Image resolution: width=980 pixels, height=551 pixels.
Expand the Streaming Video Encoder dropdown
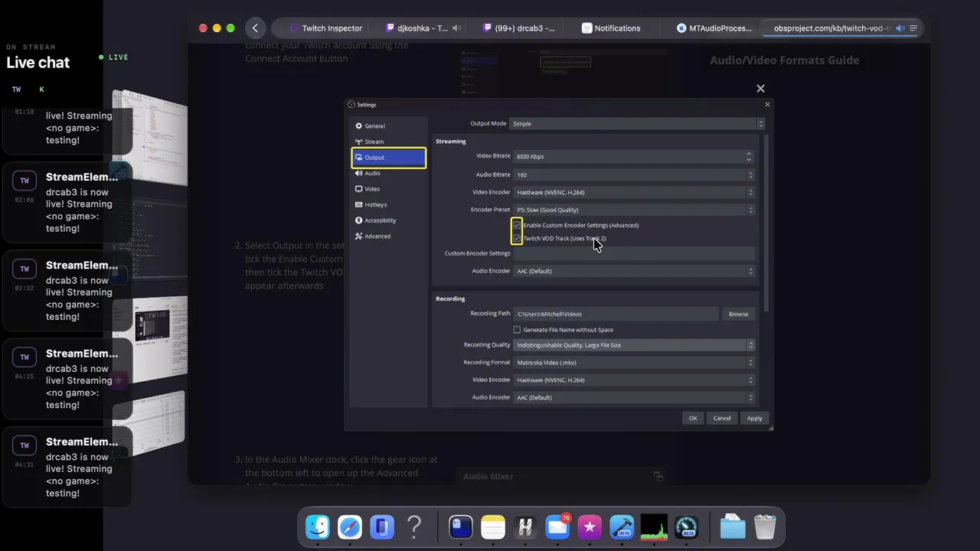click(x=635, y=192)
